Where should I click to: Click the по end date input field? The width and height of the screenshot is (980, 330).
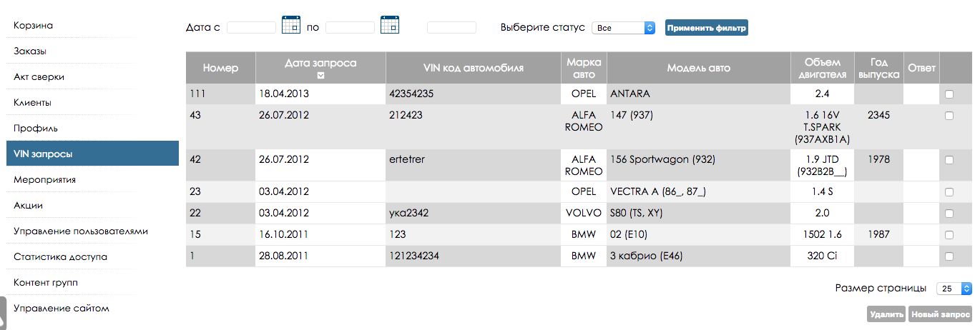click(350, 28)
